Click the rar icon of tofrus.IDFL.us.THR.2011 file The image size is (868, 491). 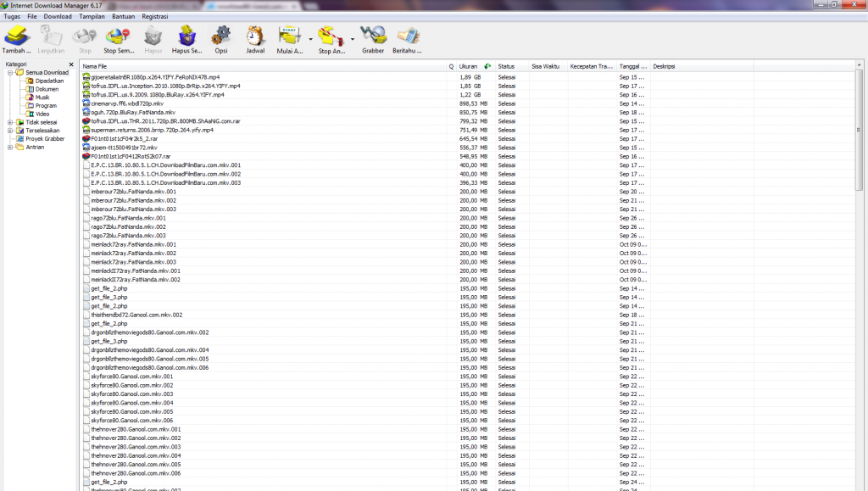(86, 121)
